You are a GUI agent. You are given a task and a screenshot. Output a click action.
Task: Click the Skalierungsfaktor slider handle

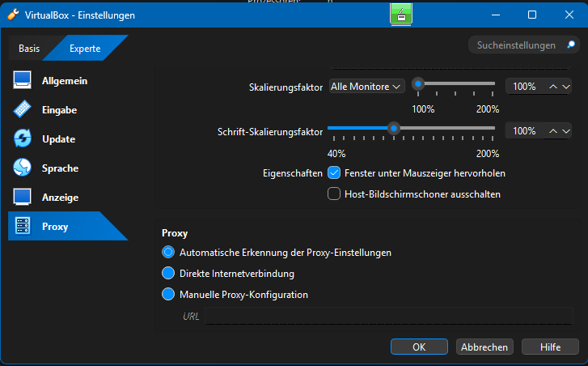(418, 83)
